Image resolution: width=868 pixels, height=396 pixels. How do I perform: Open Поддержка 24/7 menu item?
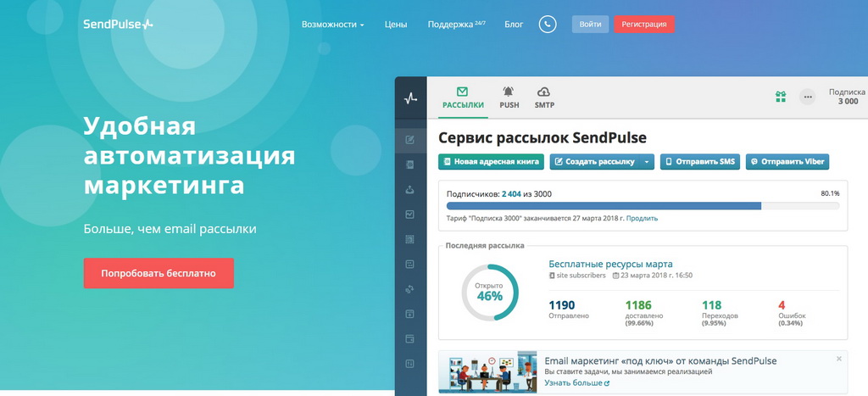(456, 25)
